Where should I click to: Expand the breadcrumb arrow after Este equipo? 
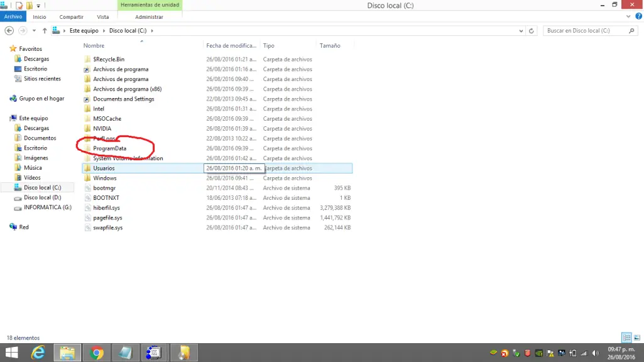[x=104, y=30]
